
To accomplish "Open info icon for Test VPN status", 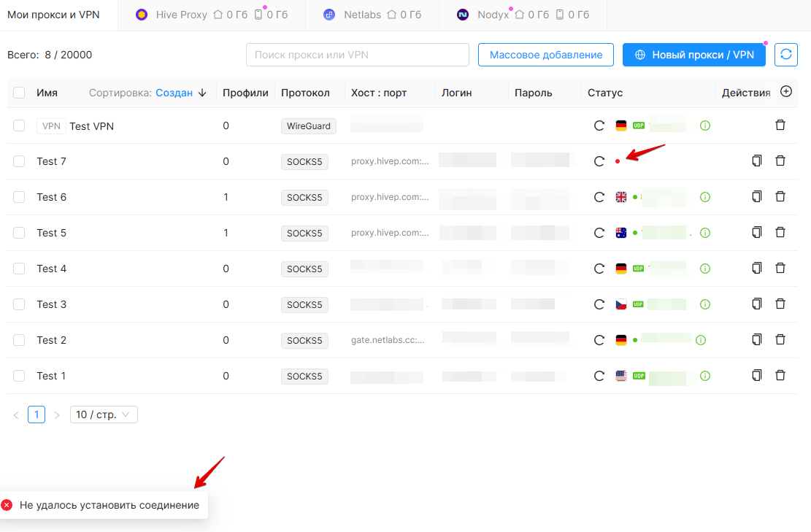I will click(x=705, y=126).
